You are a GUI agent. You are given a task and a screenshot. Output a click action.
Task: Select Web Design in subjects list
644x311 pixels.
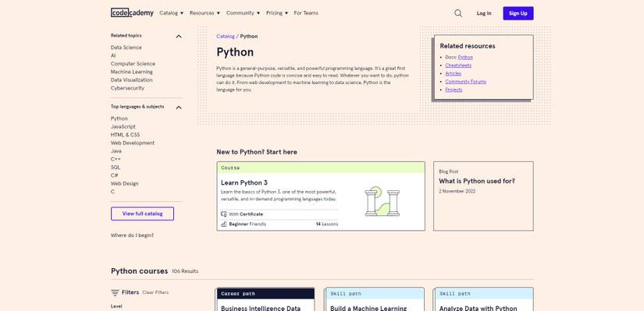[x=124, y=183]
